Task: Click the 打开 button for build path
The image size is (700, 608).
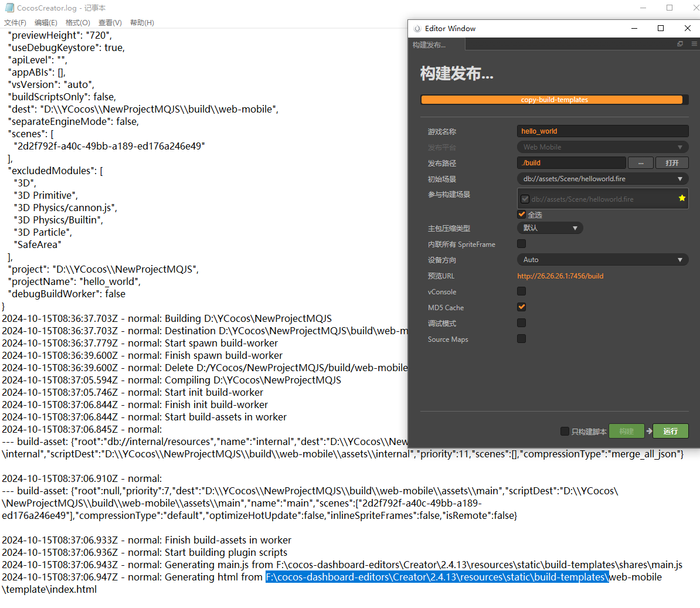Action: [x=672, y=163]
